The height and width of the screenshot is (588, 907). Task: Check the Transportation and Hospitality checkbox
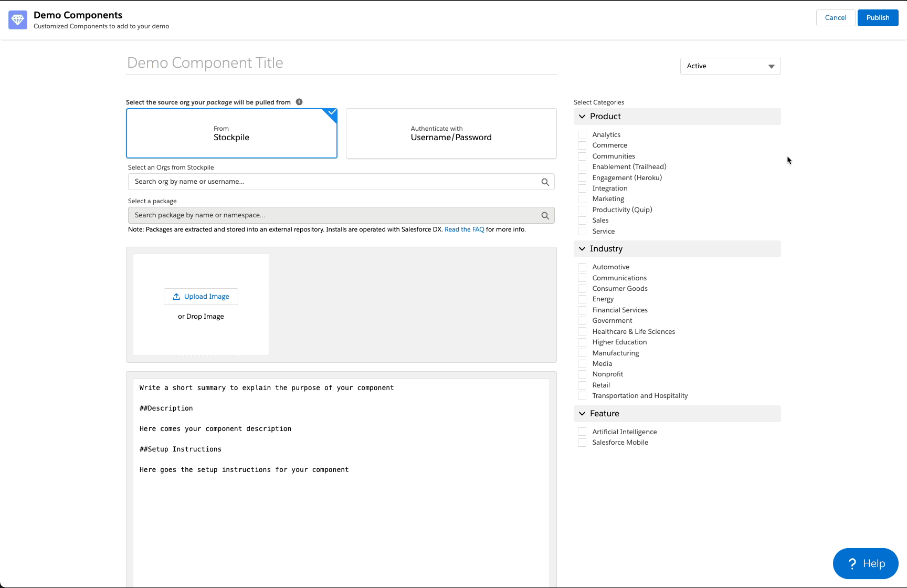(582, 396)
